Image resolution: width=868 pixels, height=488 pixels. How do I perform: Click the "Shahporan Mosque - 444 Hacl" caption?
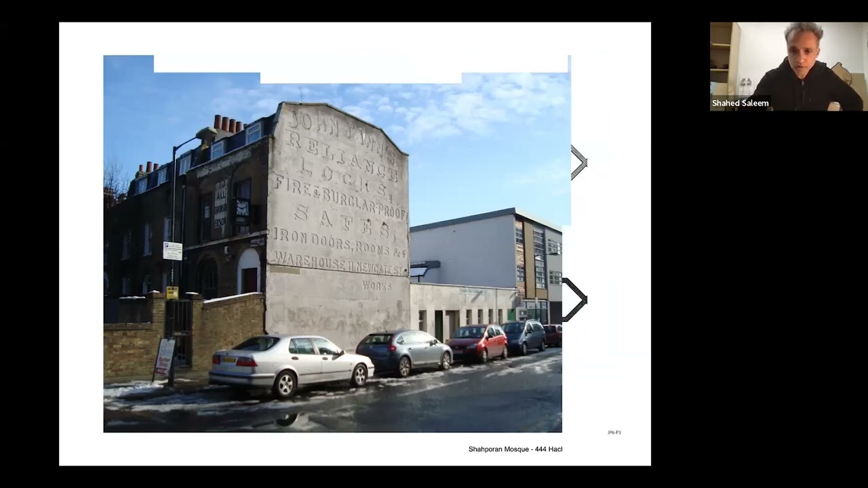click(515, 449)
